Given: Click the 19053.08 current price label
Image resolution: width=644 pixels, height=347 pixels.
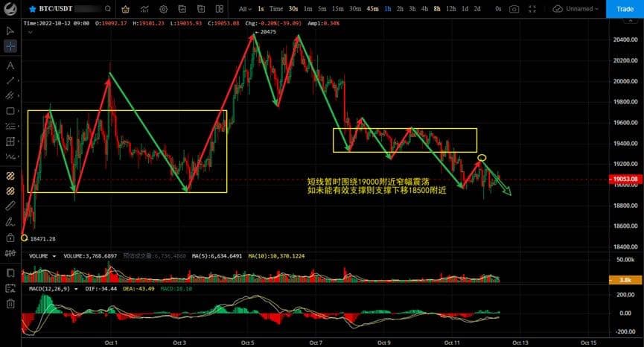Looking at the screenshot, I should 624,179.
